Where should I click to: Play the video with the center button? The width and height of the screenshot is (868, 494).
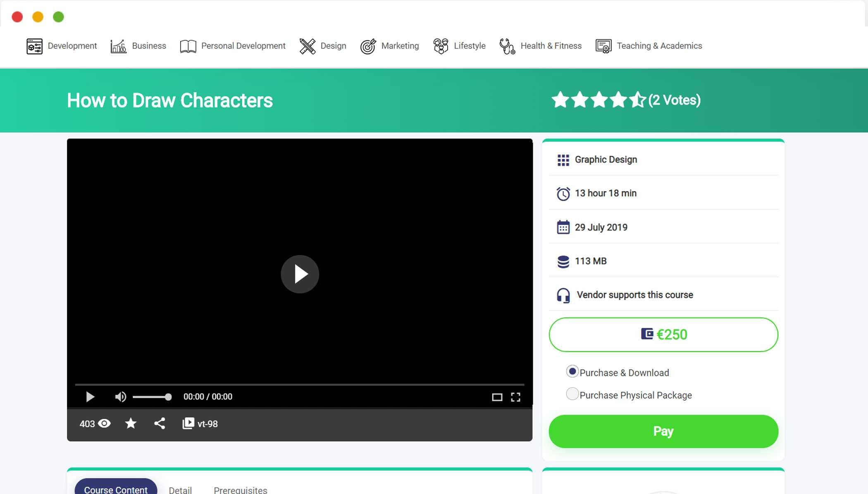(x=300, y=274)
